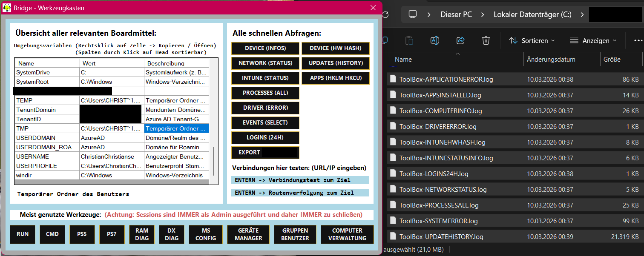
Task: Click the Bridge app icon in the title bar
Action: click(6, 8)
